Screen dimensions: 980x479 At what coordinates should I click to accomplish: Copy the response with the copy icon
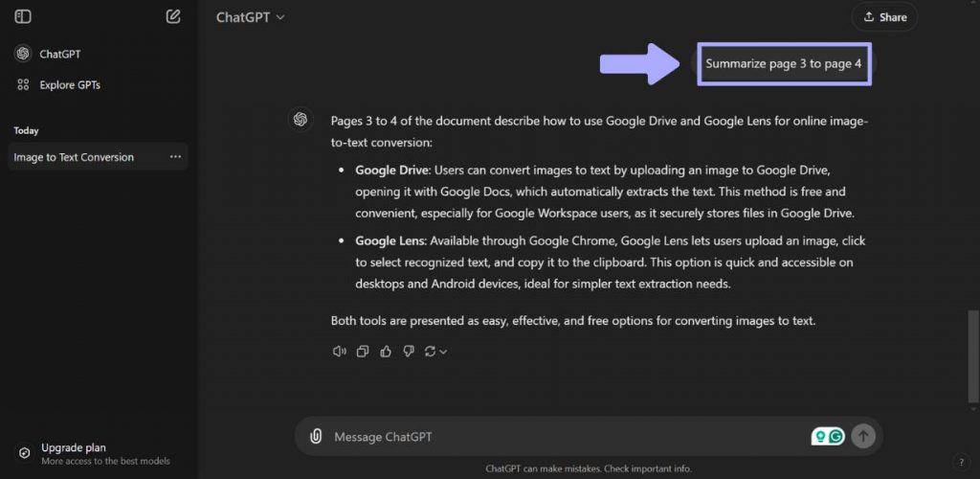(x=363, y=352)
